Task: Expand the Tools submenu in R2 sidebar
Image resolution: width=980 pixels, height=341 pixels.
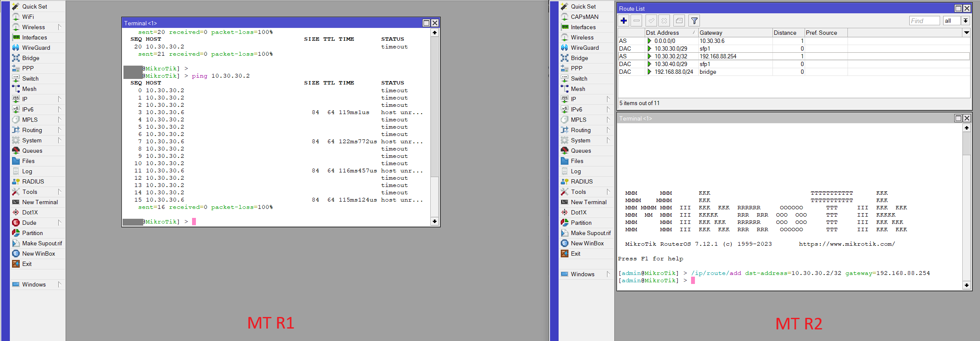Action: click(608, 192)
